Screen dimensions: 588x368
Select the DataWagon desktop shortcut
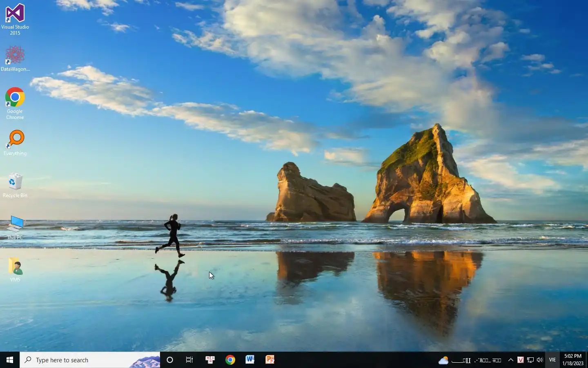(x=15, y=58)
